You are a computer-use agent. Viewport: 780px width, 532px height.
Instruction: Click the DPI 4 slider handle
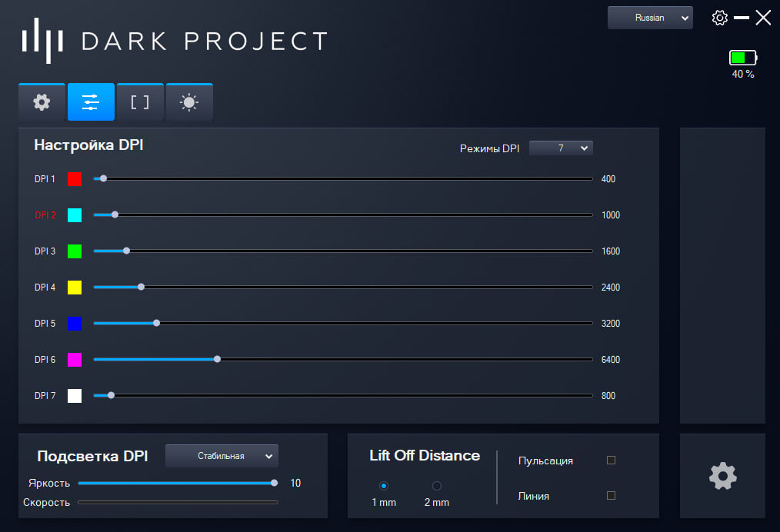142,287
